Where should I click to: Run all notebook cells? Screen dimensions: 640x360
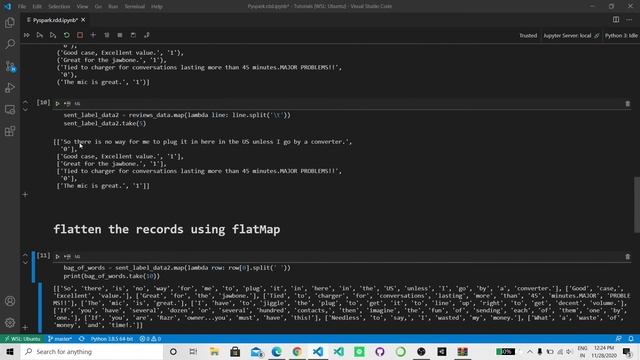(x=27, y=36)
